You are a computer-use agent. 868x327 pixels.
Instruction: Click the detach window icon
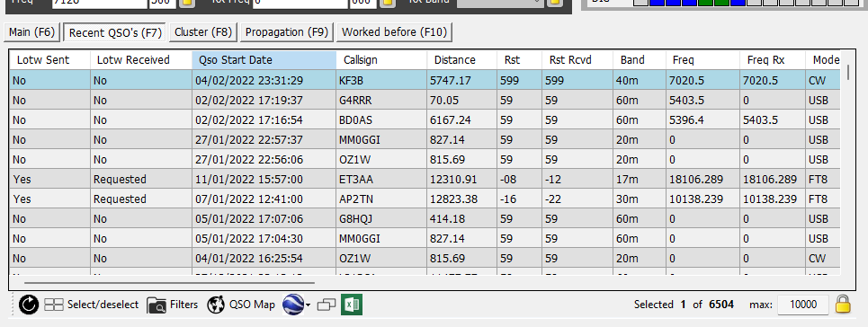point(327,305)
